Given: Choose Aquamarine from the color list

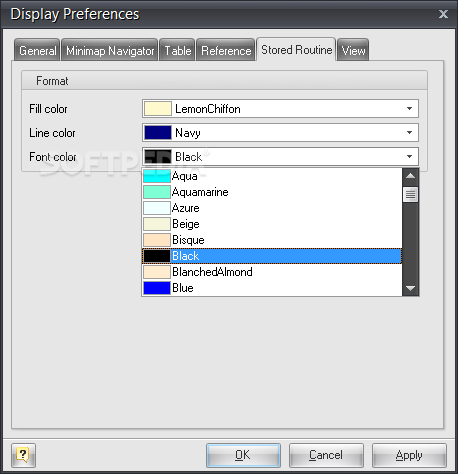Looking at the screenshot, I should point(272,192).
